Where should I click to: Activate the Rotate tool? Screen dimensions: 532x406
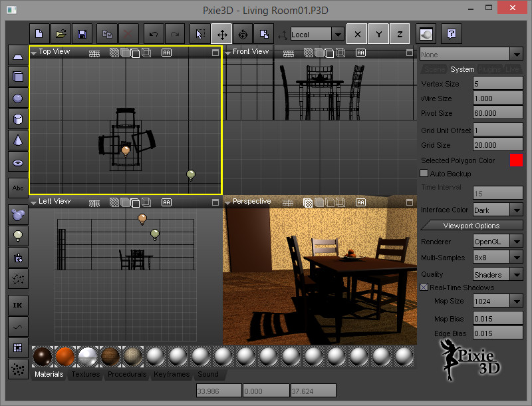(x=243, y=34)
